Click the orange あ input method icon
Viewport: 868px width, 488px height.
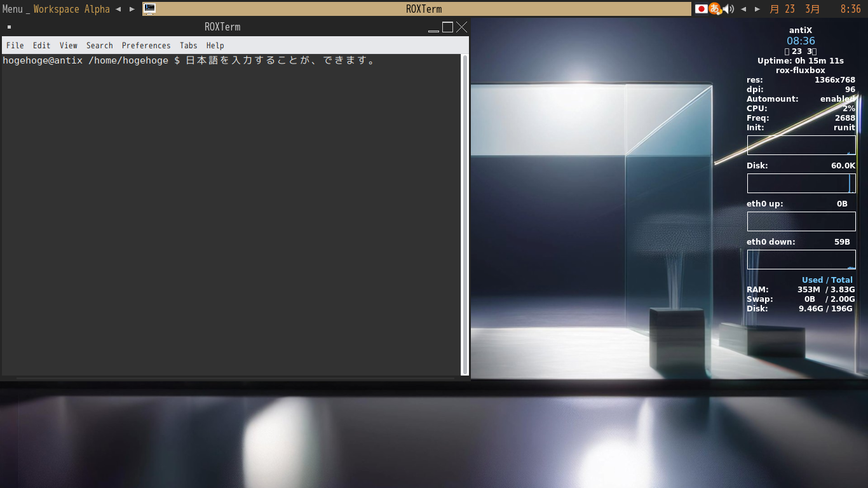pyautogui.click(x=715, y=9)
